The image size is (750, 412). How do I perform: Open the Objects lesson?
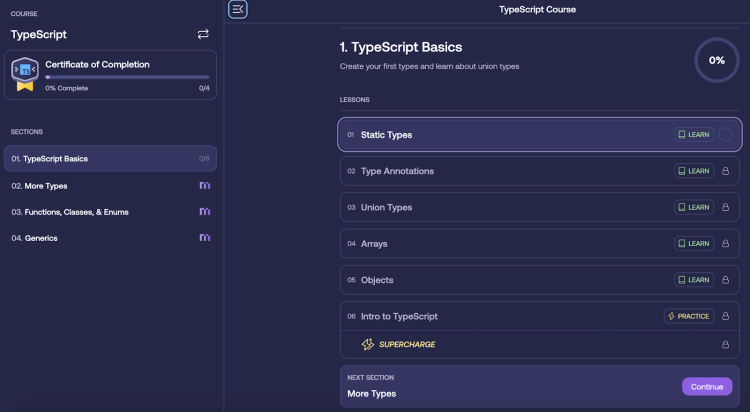pos(540,280)
